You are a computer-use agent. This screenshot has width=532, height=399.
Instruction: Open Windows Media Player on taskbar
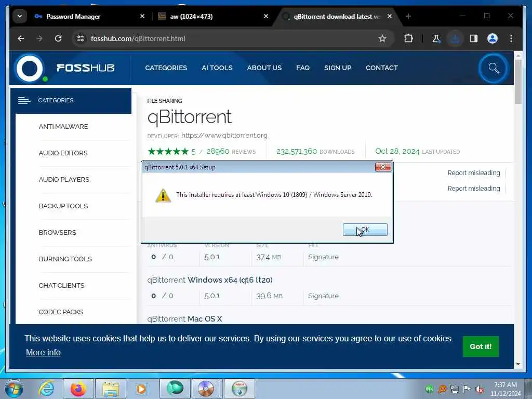click(141, 389)
